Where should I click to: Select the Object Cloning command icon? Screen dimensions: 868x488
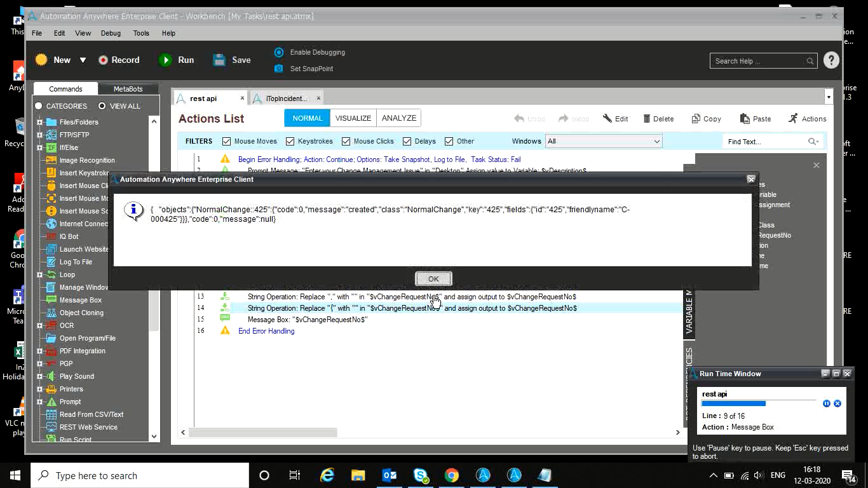pyautogui.click(x=51, y=313)
